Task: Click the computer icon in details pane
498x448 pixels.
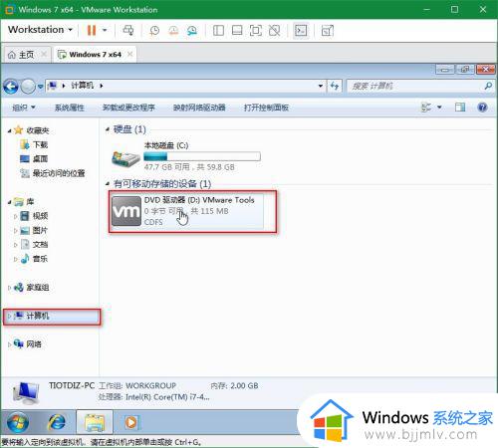Action: click(x=26, y=393)
